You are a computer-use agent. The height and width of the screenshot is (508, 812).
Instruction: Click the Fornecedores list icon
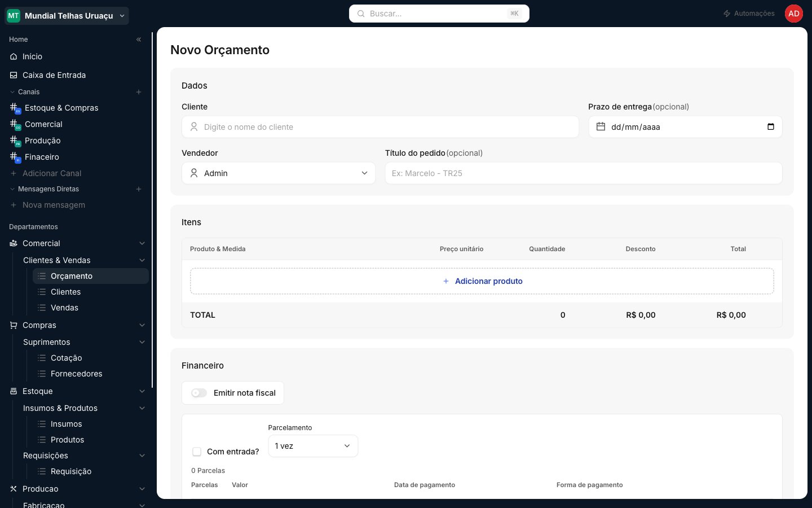pos(42,374)
